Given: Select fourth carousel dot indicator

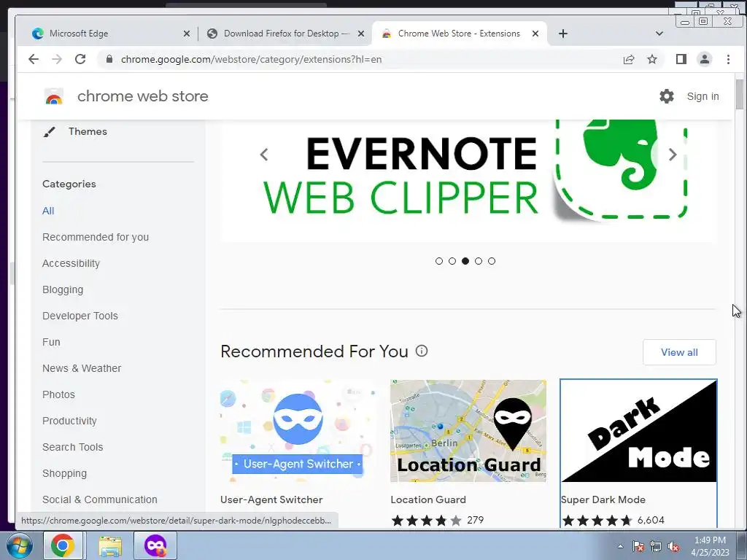Looking at the screenshot, I should point(479,261).
